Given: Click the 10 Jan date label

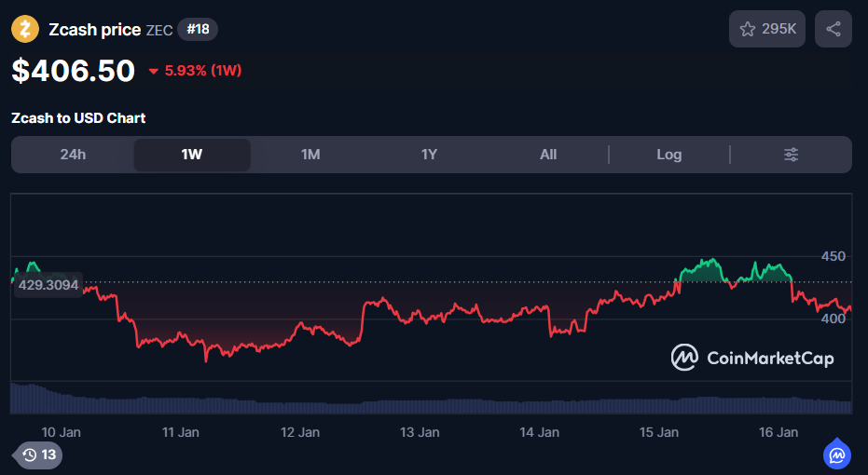Looking at the screenshot, I should pos(61,432).
